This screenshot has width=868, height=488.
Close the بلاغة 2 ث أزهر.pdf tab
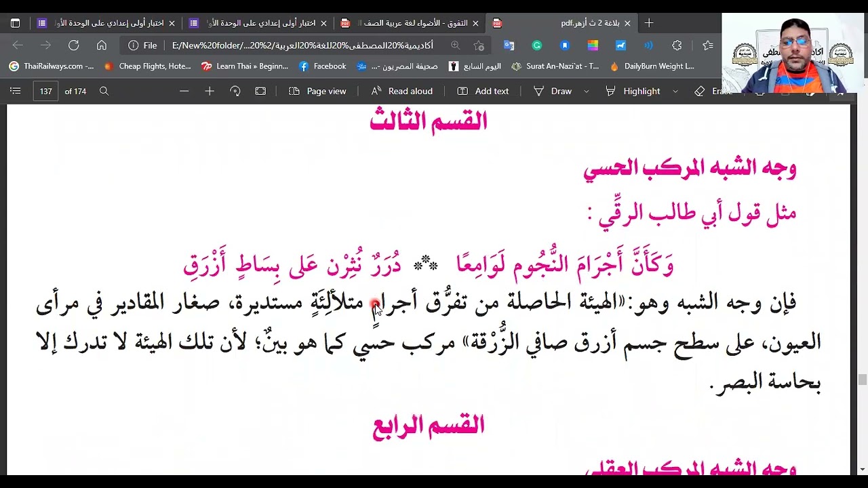627,23
